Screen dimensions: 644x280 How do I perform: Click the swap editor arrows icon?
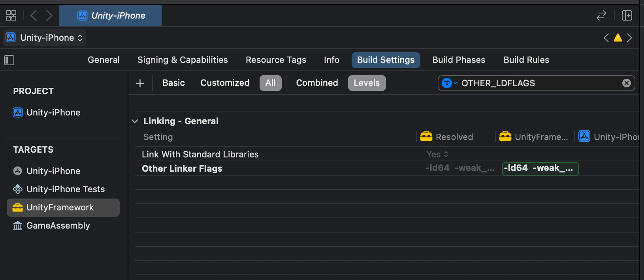601,15
